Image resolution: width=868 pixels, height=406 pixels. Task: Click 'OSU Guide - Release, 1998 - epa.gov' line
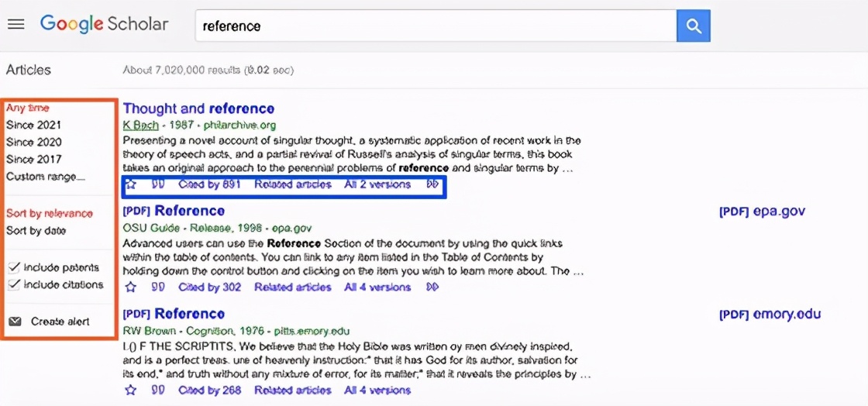(x=217, y=228)
